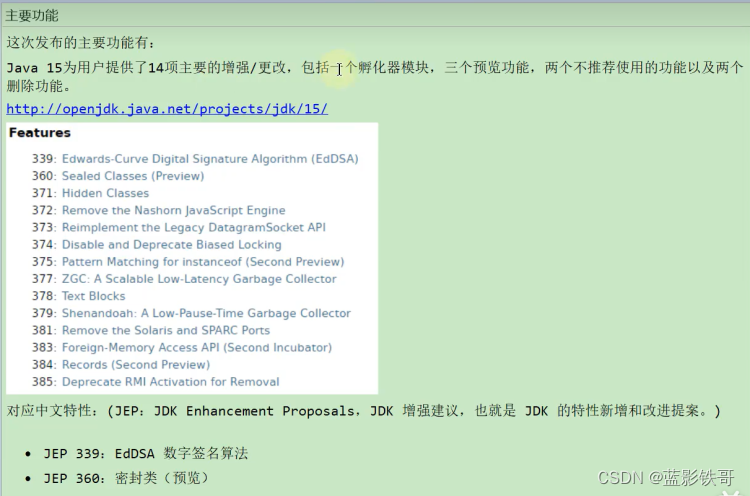The width and height of the screenshot is (750, 496).
Task: Open JEP 378 Text Blocks link
Action: (94, 296)
